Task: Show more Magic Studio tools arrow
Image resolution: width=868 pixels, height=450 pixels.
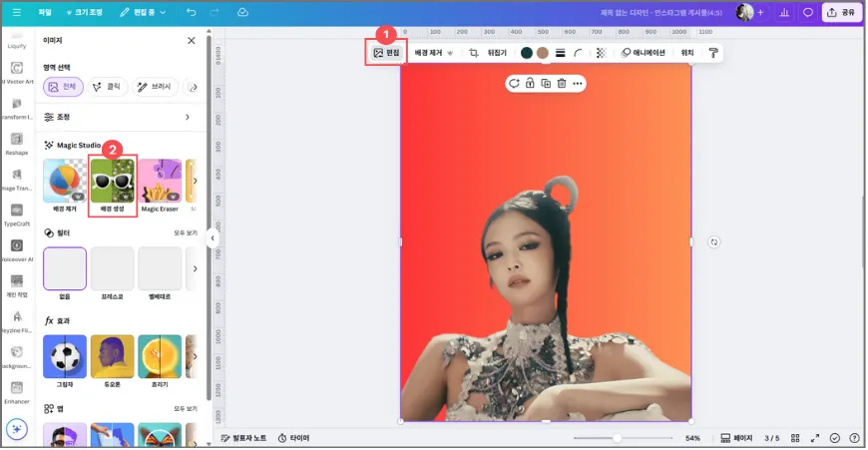Action: click(x=195, y=181)
